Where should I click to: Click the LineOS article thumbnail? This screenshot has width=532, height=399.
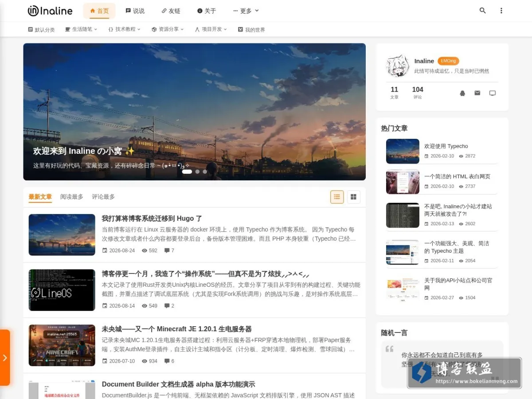(x=62, y=290)
